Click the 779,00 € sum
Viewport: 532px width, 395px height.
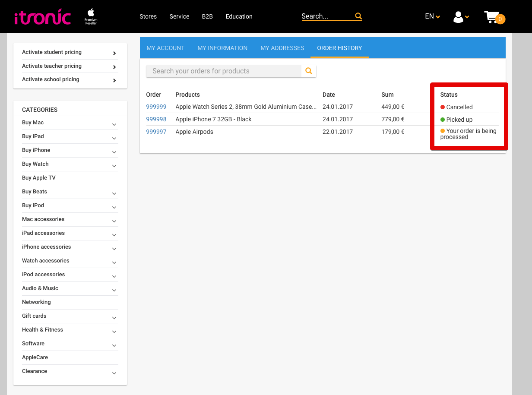(x=393, y=119)
